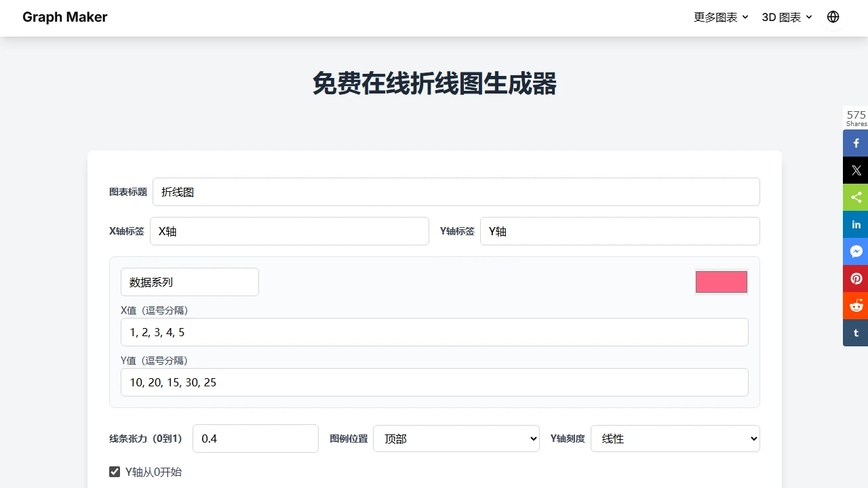Viewport: 868px width, 488px height.
Task: Click the 图表标题 input field
Action: pyautogui.click(x=456, y=192)
